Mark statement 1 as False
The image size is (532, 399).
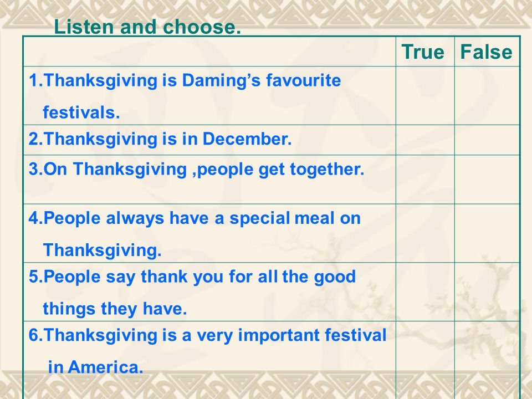pos(487,96)
